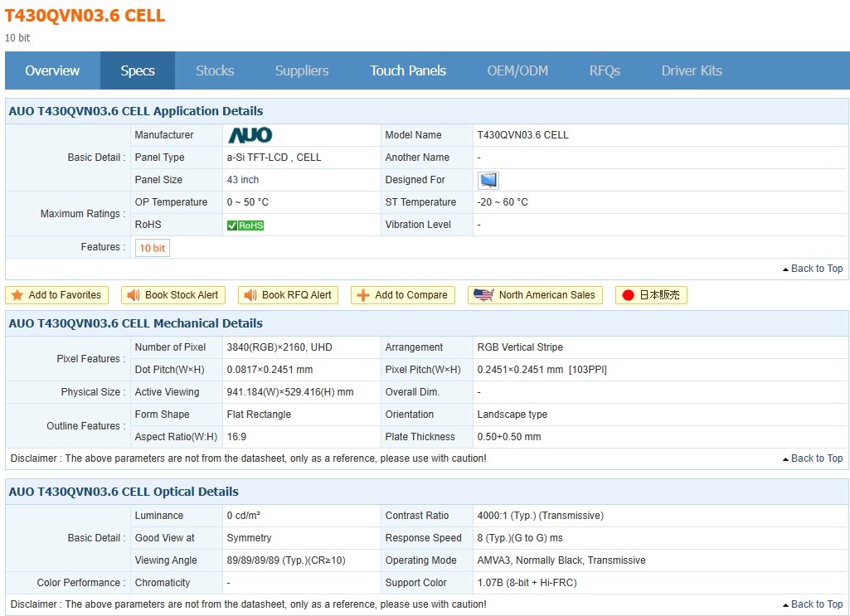Click the red circle Japan sales icon
The width and height of the screenshot is (850, 616).
click(x=629, y=295)
